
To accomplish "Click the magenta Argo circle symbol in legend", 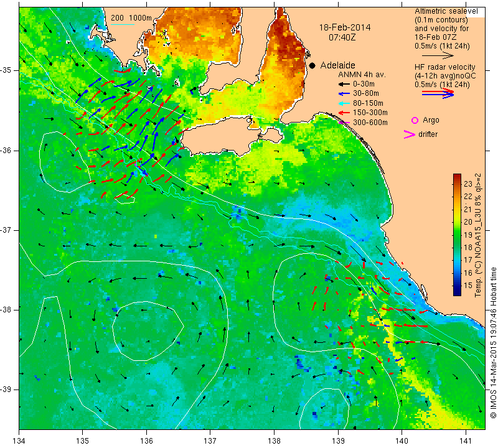I will [x=415, y=120].
